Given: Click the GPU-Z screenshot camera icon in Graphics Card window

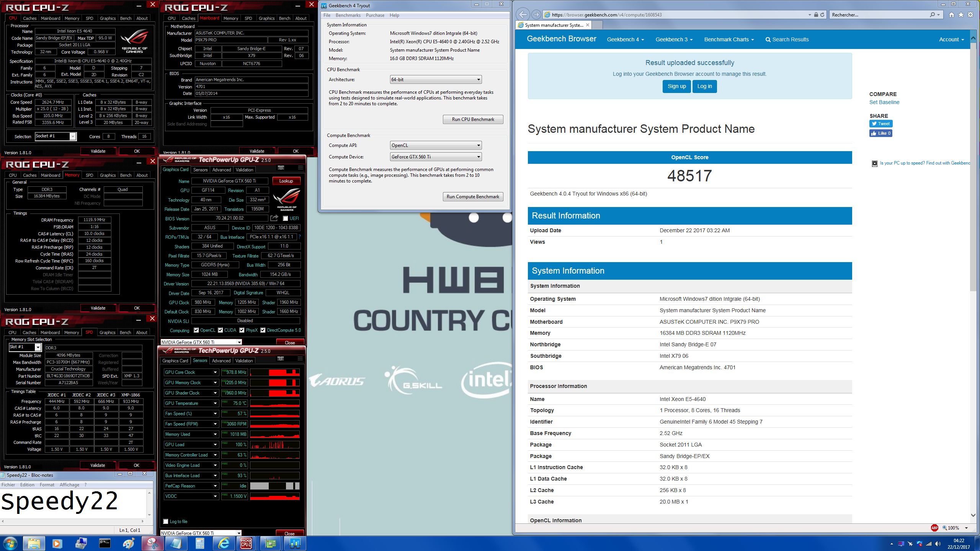Looking at the screenshot, I should tap(281, 168).
